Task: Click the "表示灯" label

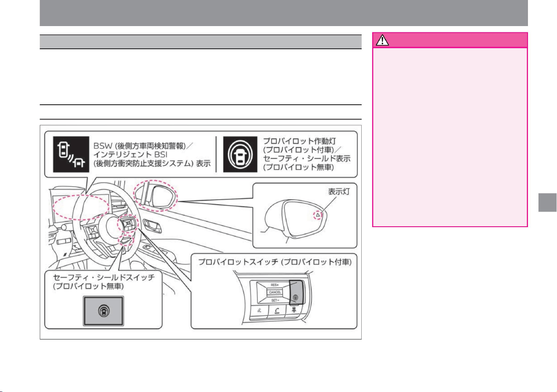Action: tap(339, 192)
